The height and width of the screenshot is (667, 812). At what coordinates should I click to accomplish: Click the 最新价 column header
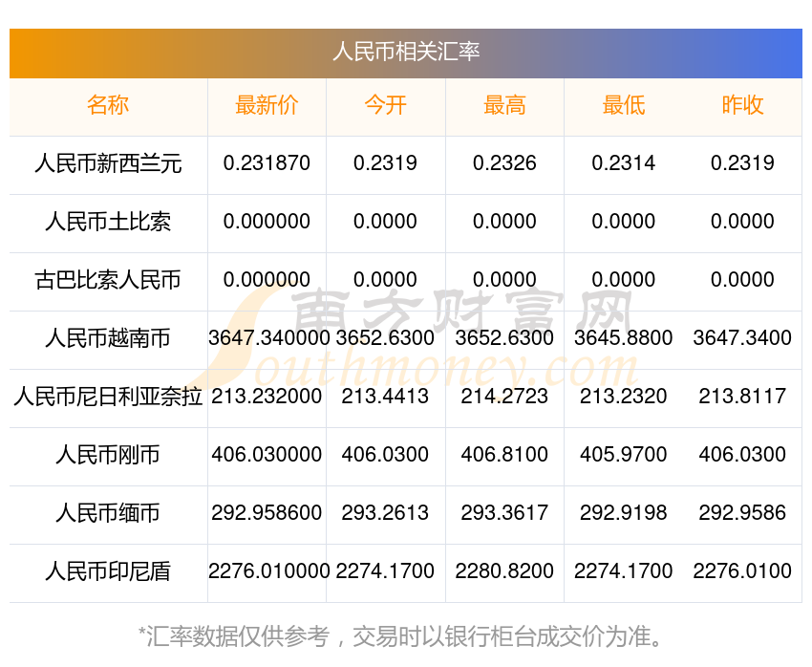(x=267, y=105)
